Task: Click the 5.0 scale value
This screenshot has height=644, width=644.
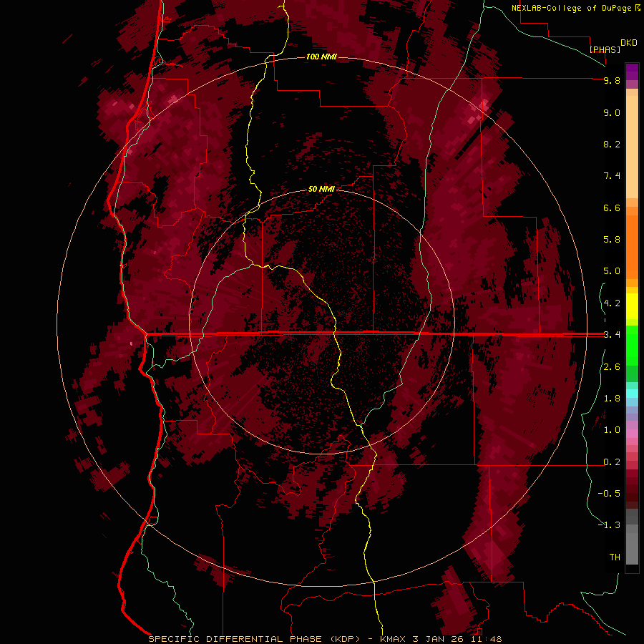Action: point(612,271)
